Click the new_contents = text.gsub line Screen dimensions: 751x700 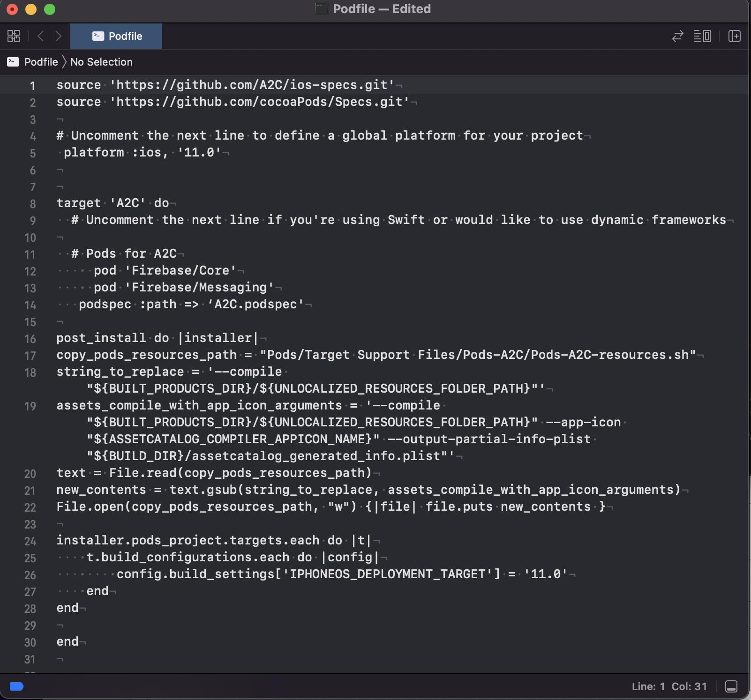(368, 490)
